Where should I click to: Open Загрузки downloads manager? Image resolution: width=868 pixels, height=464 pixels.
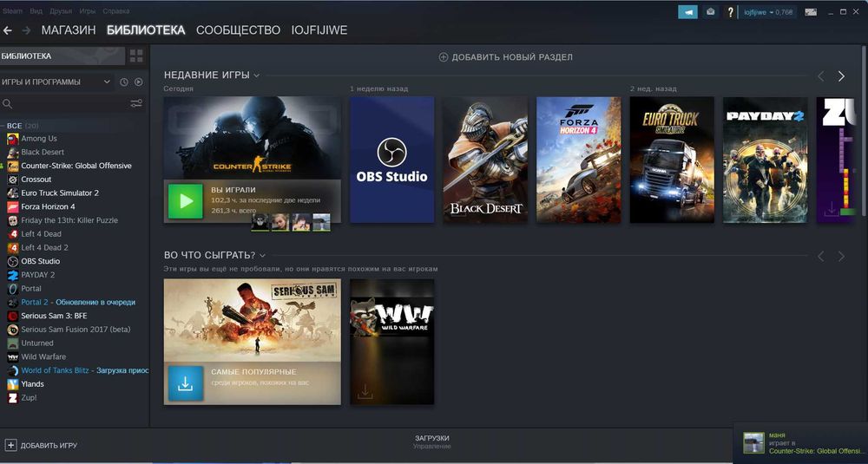pyautogui.click(x=431, y=441)
